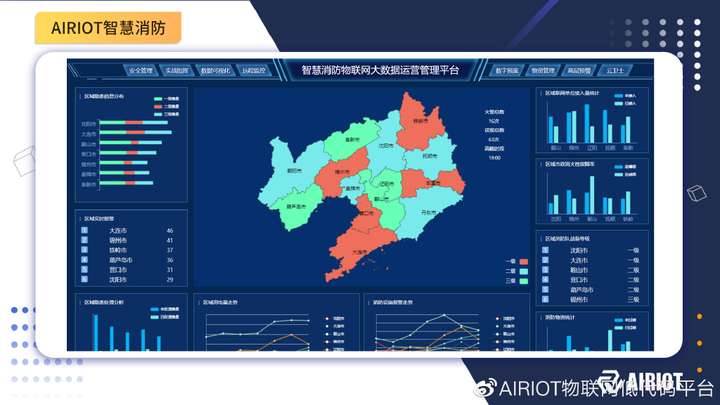Click rank badge beside 葫芦岛市 二级 row
This screenshot has height=405, width=720.
[x=545, y=289]
